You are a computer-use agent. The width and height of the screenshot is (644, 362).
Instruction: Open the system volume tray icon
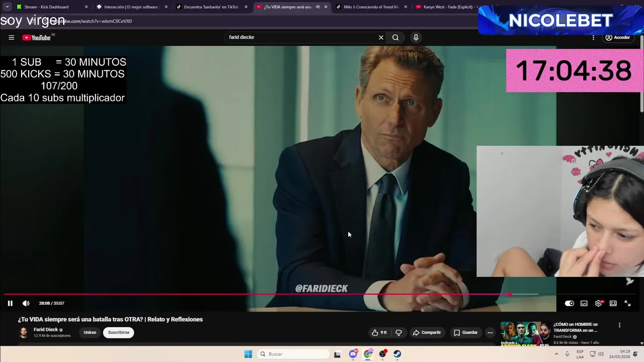(601, 354)
